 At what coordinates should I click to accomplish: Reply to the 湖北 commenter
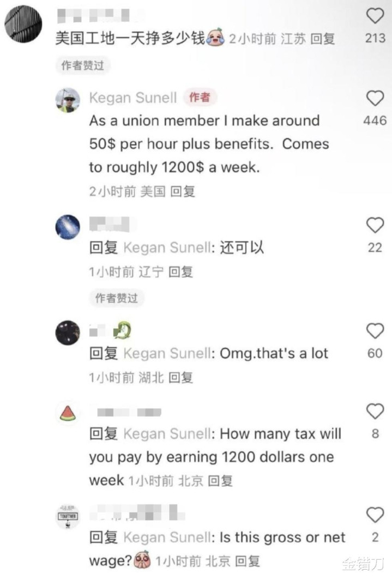(x=181, y=378)
